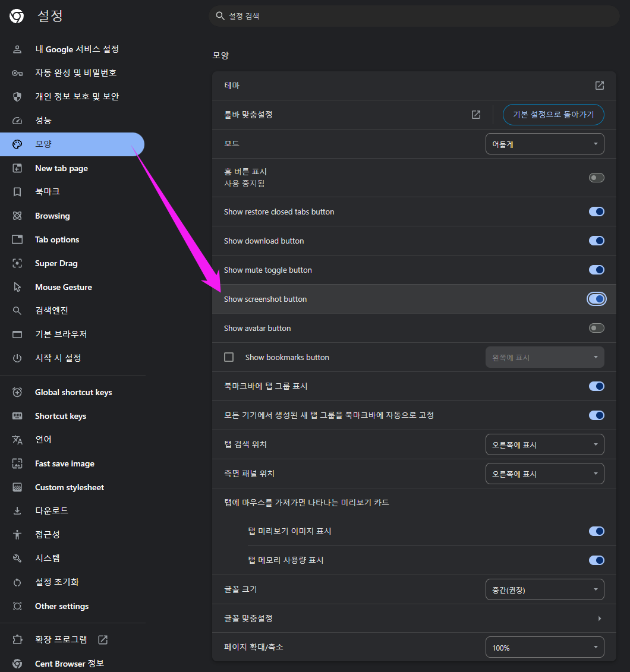Open theme store via 테마 external-link icon

point(600,86)
